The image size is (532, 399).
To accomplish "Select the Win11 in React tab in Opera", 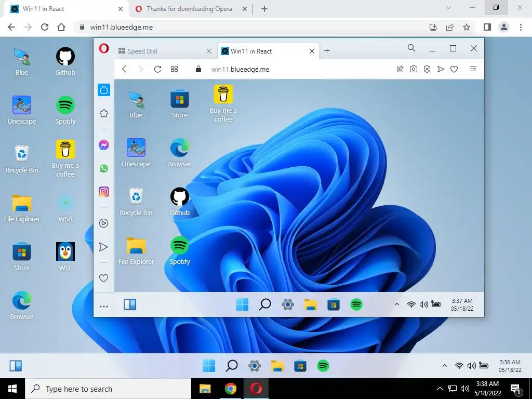I will click(x=268, y=51).
